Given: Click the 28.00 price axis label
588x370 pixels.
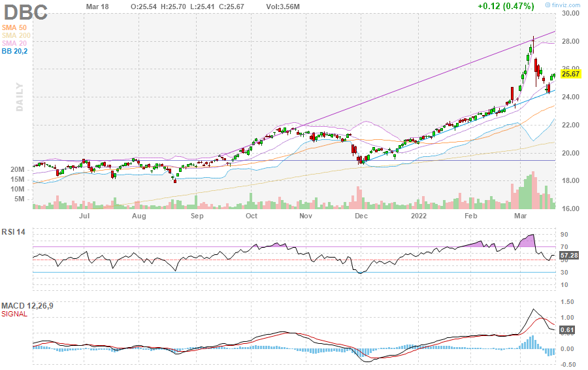Looking at the screenshot, I should tap(570, 41).
